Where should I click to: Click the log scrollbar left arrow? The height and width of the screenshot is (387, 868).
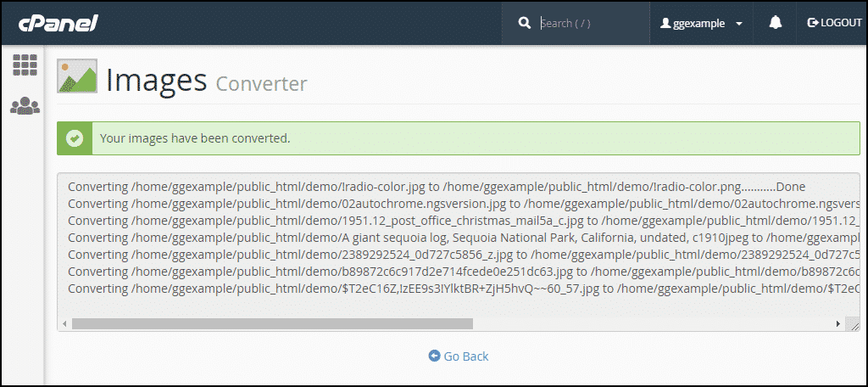(x=64, y=323)
